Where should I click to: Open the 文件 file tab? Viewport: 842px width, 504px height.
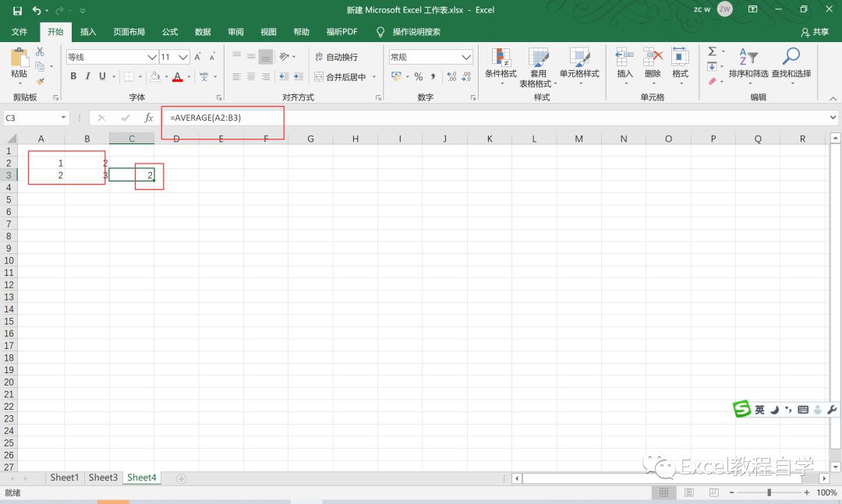(x=19, y=32)
